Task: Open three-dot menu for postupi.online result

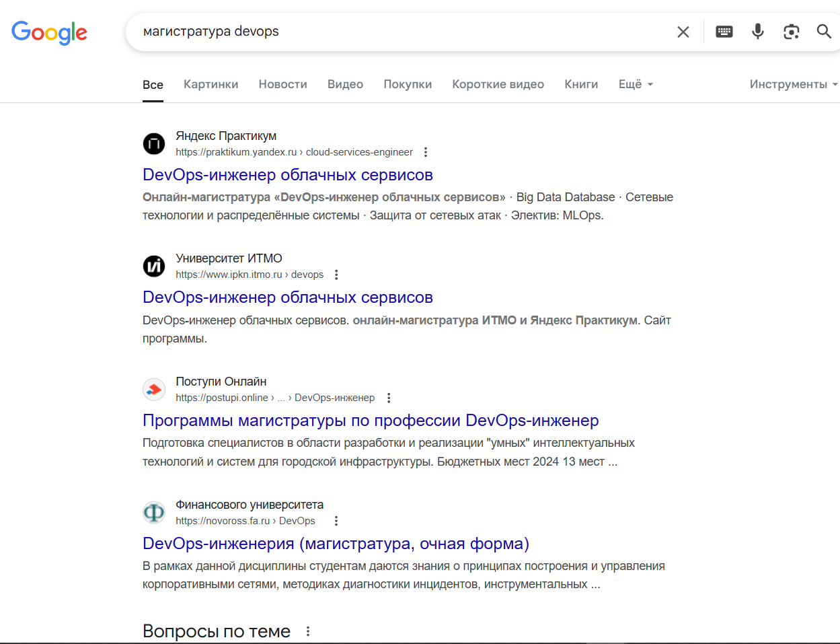Action: [388, 398]
